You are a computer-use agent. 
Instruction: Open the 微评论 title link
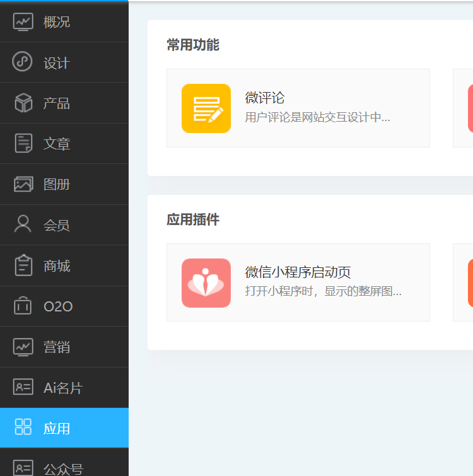[265, 98]
